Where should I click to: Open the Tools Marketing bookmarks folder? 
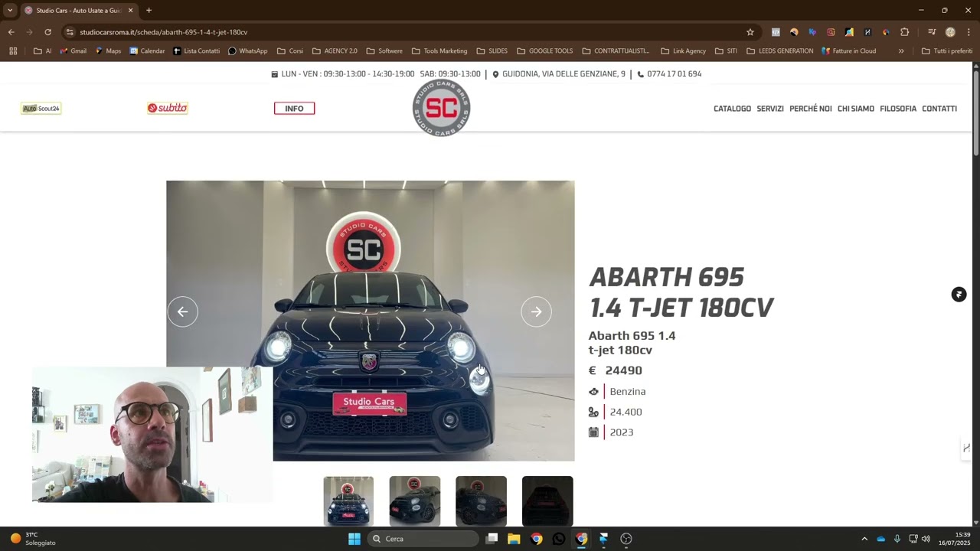click(439, 51)
